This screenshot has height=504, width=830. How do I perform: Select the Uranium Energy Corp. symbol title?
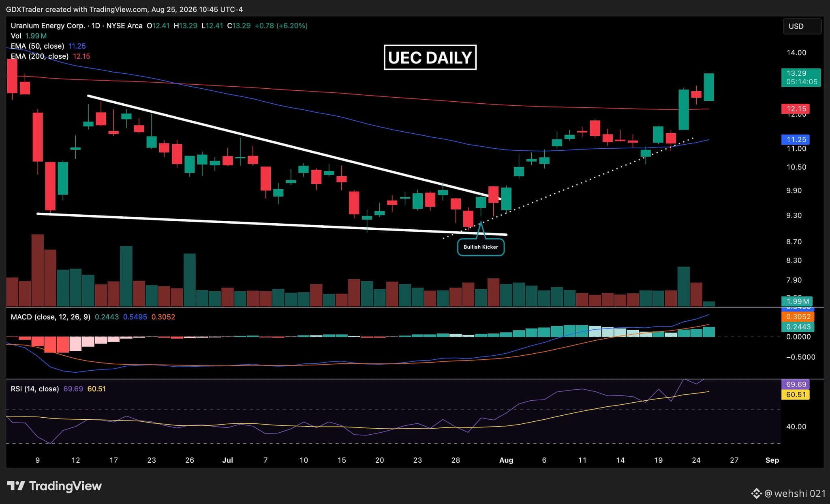click(x=48, y=26)
